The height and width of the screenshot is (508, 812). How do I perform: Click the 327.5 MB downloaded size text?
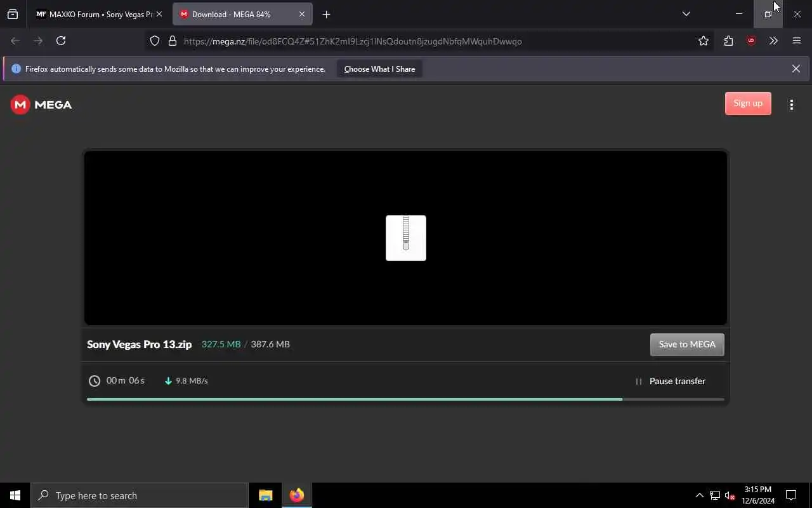click(221, 344)
